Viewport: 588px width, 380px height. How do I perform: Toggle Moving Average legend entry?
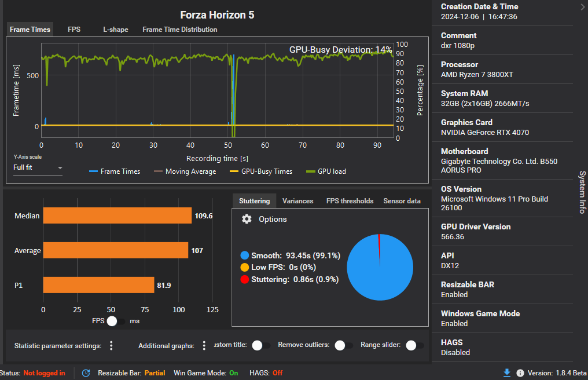[185, 171]
